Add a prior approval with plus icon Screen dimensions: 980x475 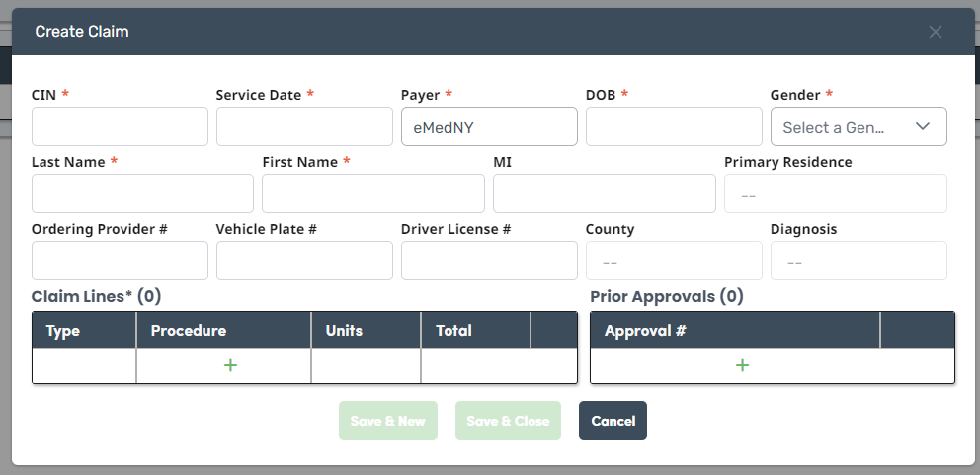(x=742, y=365)
